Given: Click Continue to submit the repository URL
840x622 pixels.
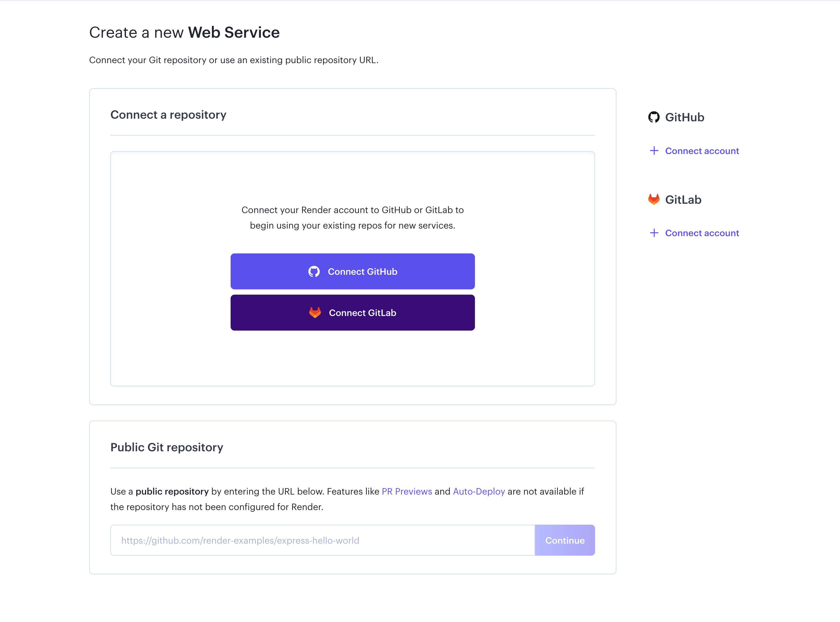Looking at the screenshot, I should coord(564,540).
